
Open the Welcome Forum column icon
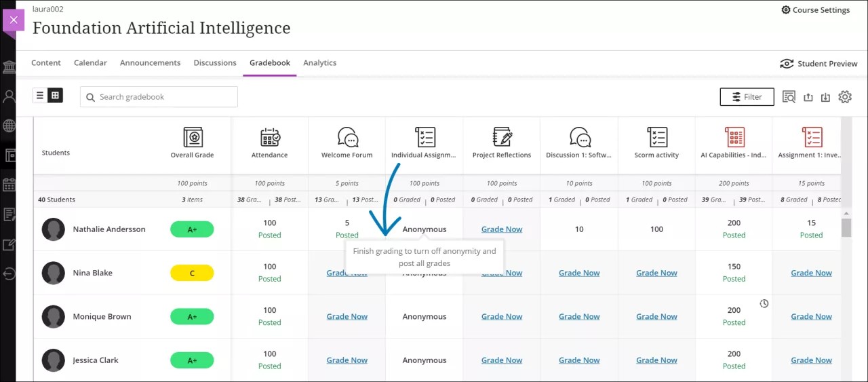pos(347,137)
